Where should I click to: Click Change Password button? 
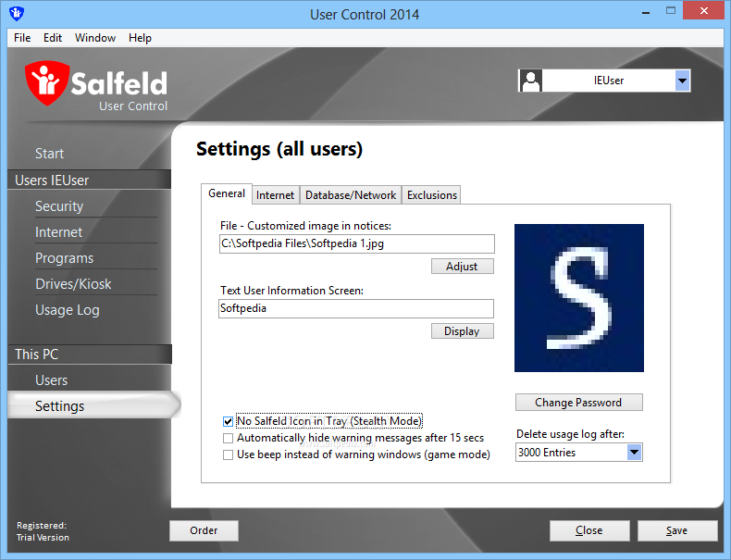pyautogui.click(x=578, y=403)
